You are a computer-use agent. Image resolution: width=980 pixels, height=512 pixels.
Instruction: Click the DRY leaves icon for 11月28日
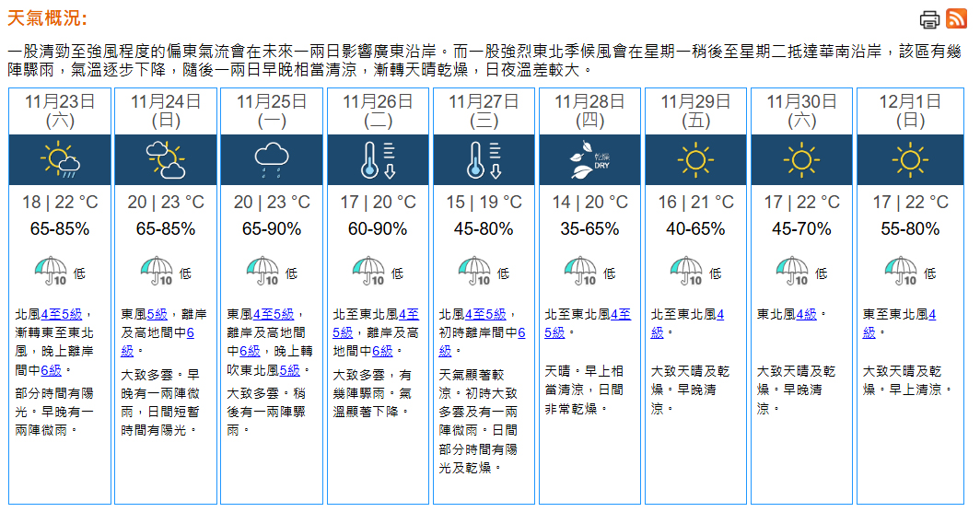pyautogui.click(x=590, y=160)
